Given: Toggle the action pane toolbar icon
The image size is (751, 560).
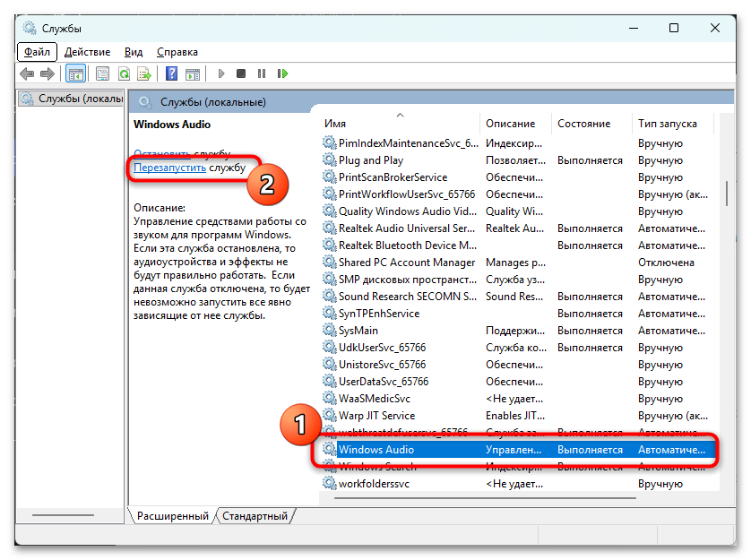Looking at the screenshot, I should click(193, 73).
